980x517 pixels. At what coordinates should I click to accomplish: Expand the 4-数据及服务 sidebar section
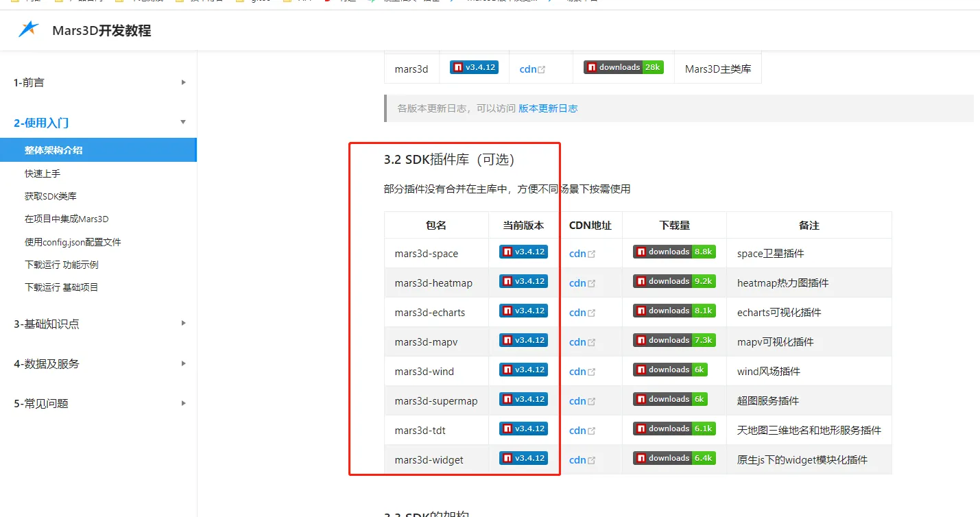pyautogui.click(x=99, y=363)
